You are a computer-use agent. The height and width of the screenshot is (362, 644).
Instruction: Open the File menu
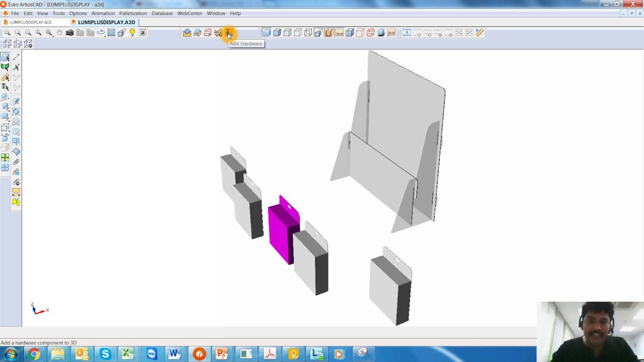click(15, 13)
